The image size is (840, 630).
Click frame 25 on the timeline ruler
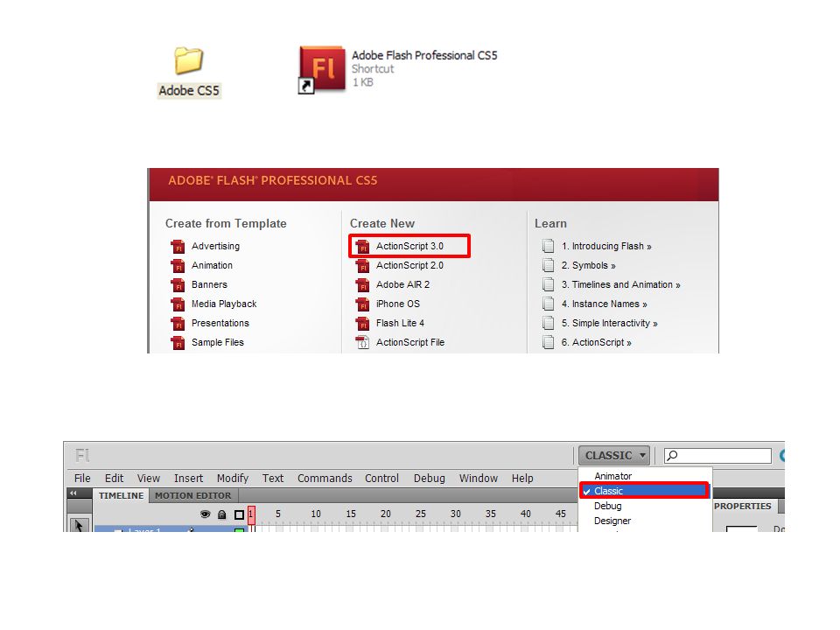pyautogui.click(x=421, y=514)
